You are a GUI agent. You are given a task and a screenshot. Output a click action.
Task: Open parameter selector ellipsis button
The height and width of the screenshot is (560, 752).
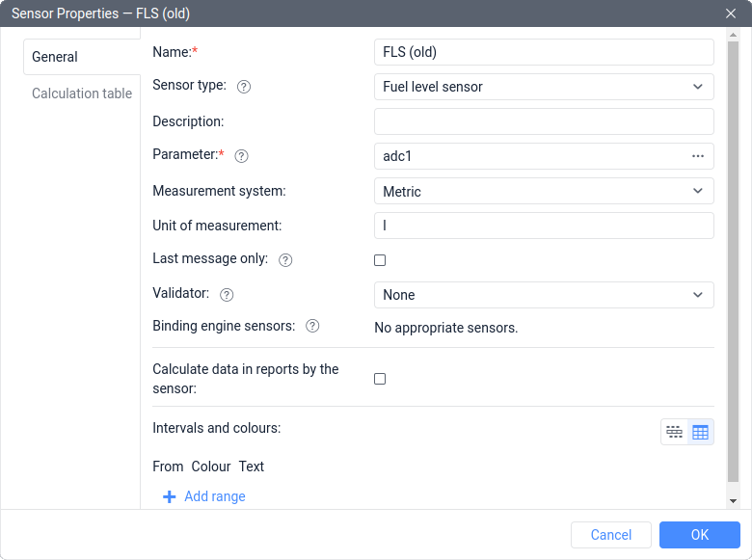(x=698, y=156)
